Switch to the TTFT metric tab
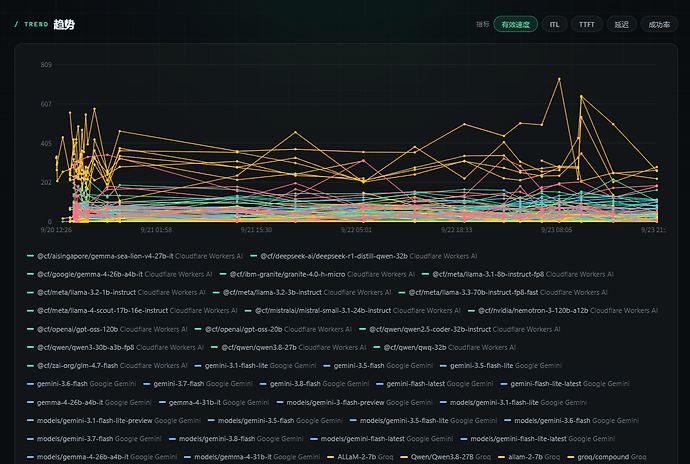Screen dimensions: 690x464 point(586,24)
